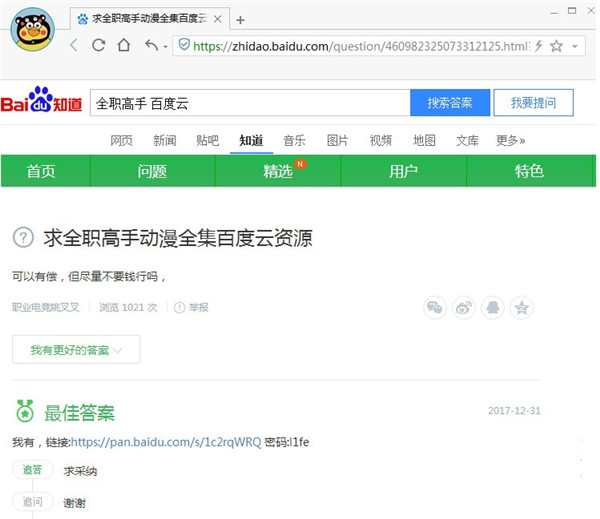Open the 音乐 search category
The image size is (600, 519).
pyautogui.click(x=294, y=140)
